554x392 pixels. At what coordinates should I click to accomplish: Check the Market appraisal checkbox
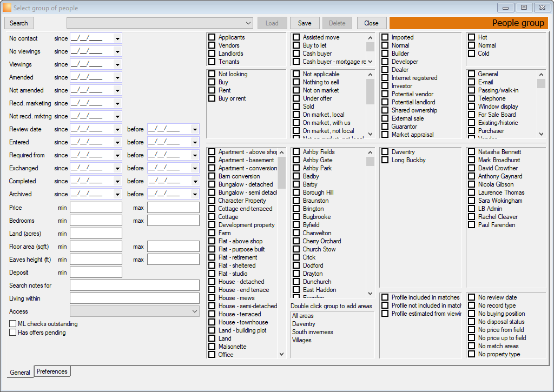385,135
